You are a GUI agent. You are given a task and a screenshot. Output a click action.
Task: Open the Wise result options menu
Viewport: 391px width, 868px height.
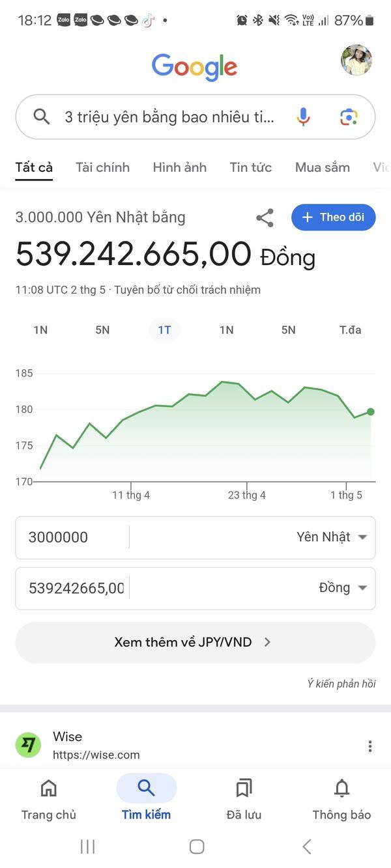370,746
